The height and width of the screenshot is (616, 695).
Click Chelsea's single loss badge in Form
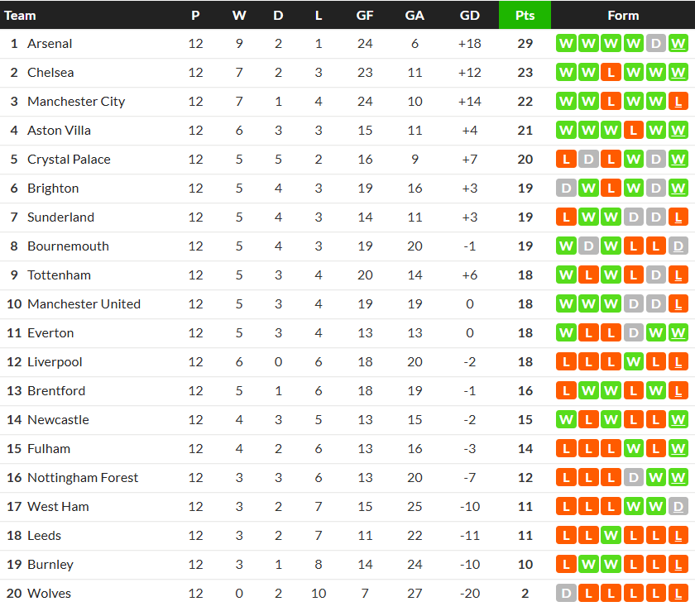point(611,73)
